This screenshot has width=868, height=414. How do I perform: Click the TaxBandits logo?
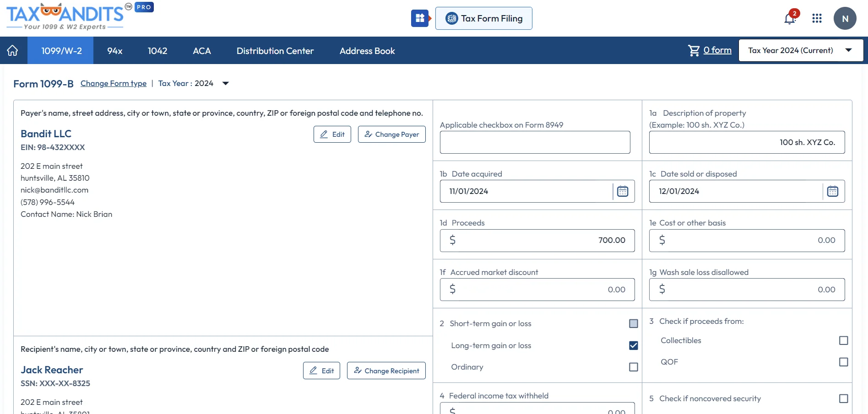[64, 15]
